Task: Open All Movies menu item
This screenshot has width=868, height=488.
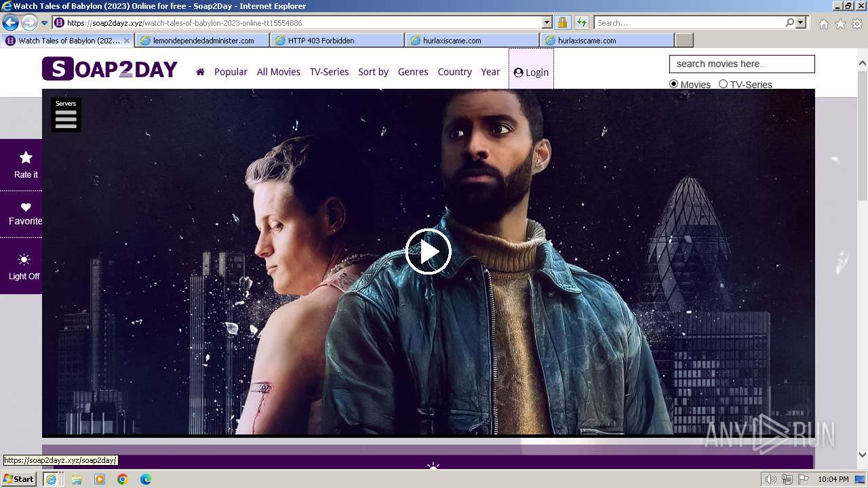Action: [x=279, y=72]
